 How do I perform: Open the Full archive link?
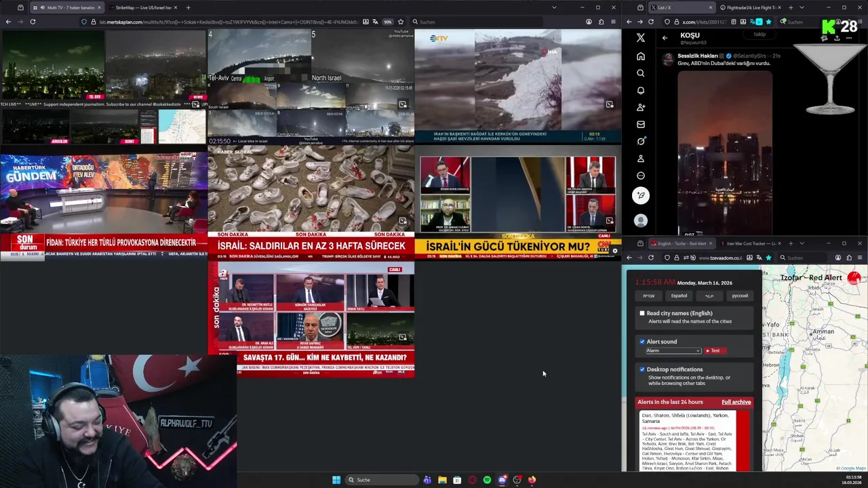[x=736, y=402]
